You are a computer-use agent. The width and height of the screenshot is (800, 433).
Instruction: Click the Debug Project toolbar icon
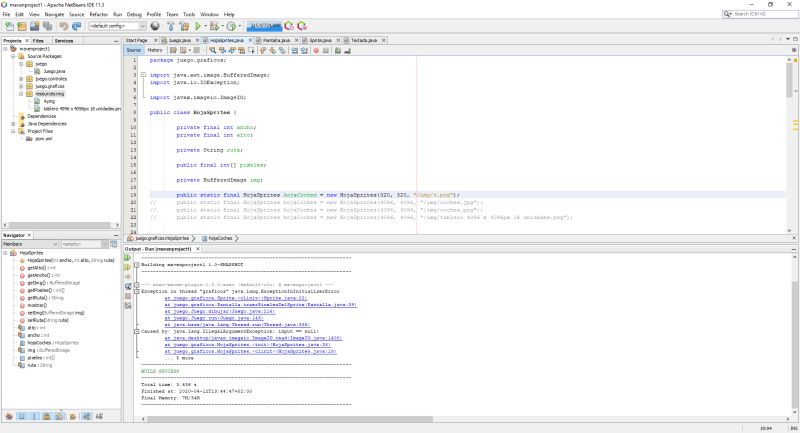pyautogui.click(x=214, y=26)
